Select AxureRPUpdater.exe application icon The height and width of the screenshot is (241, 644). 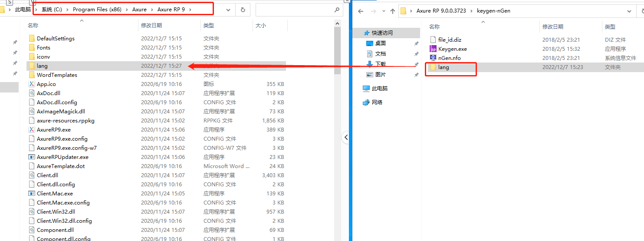[x=32, y=157]
